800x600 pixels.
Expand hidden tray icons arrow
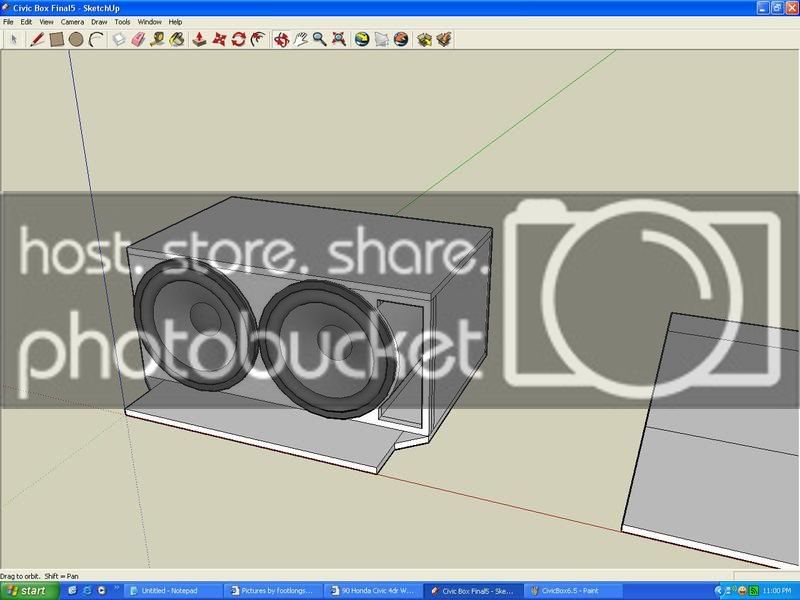719,591
